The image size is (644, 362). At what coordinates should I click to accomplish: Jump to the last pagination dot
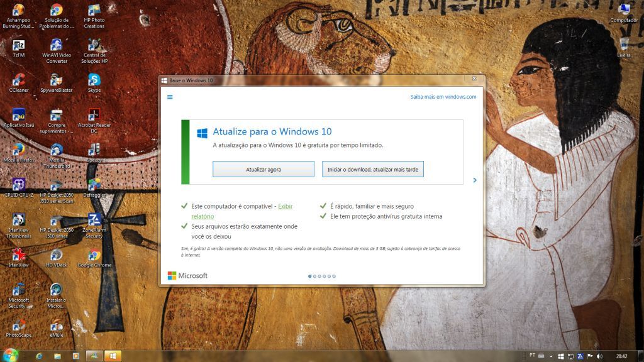coord(334,277)
